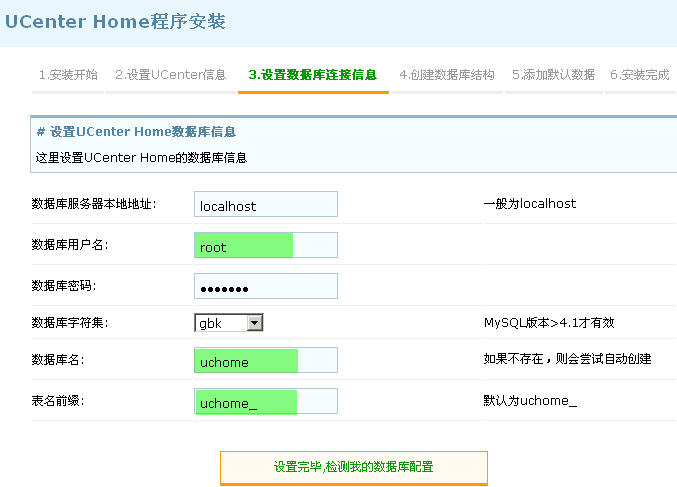Screen dimensions: 677x487
Task: Click the database server address field containing localhost
Action: (x=266, y=204)
